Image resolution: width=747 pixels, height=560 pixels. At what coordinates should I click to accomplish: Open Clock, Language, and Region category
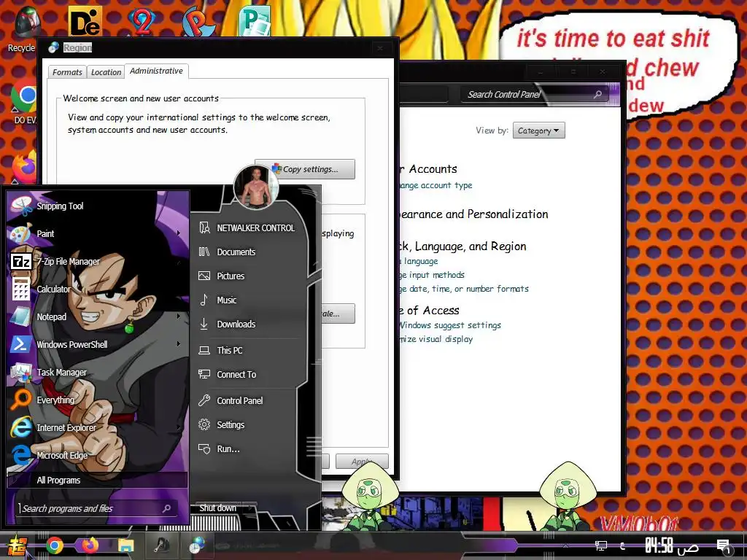click(462, 246)
